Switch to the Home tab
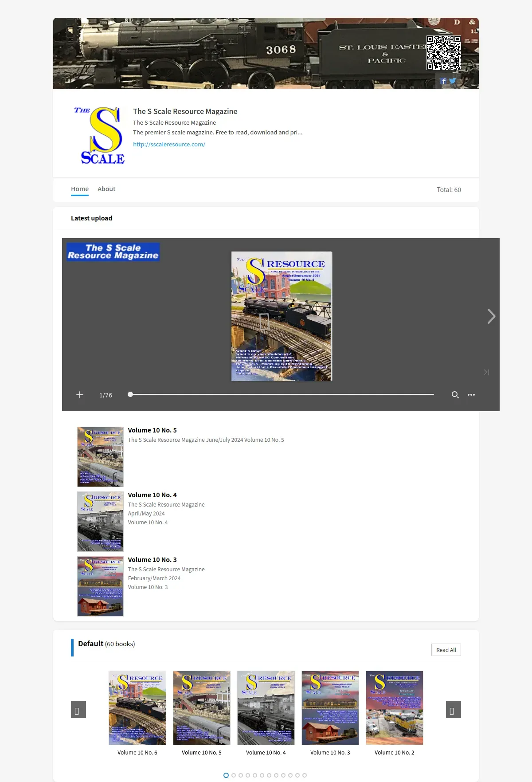This screenshot has height=782, width=532. (80, 189)
